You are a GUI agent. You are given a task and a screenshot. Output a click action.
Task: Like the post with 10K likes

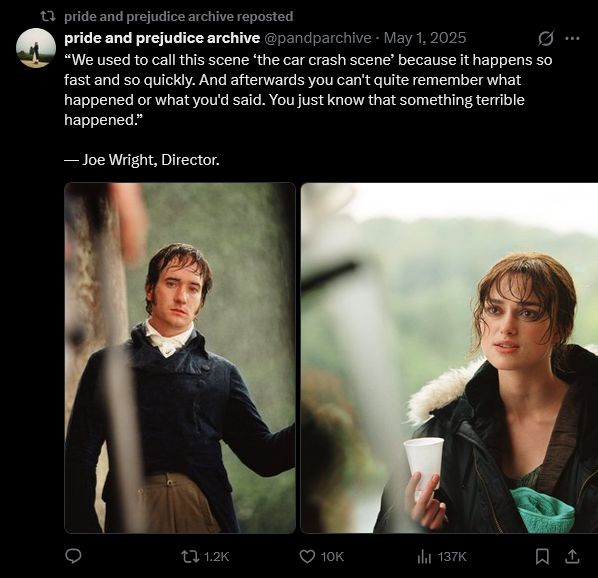[307, 557]
